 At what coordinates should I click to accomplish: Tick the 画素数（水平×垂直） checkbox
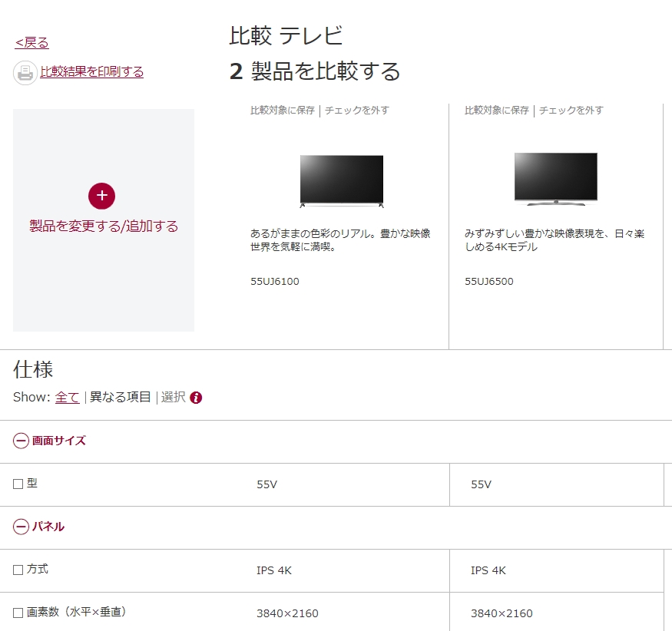point(18,613)
